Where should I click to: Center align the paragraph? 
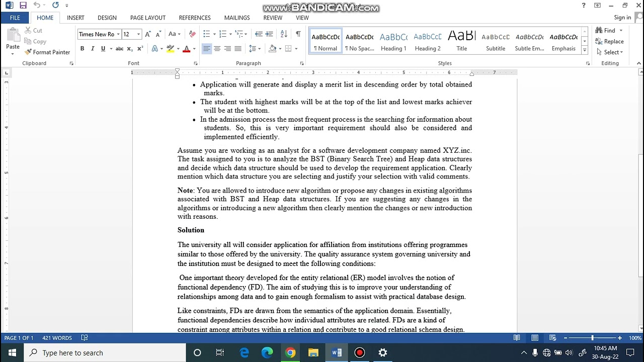pyautogui.click(x=217, y=49)
